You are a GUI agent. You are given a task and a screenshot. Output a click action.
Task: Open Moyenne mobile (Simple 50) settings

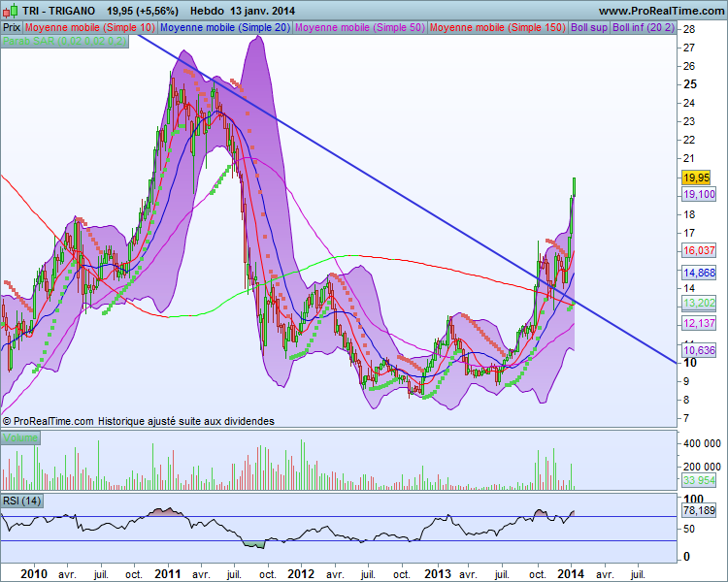[360, 27]
